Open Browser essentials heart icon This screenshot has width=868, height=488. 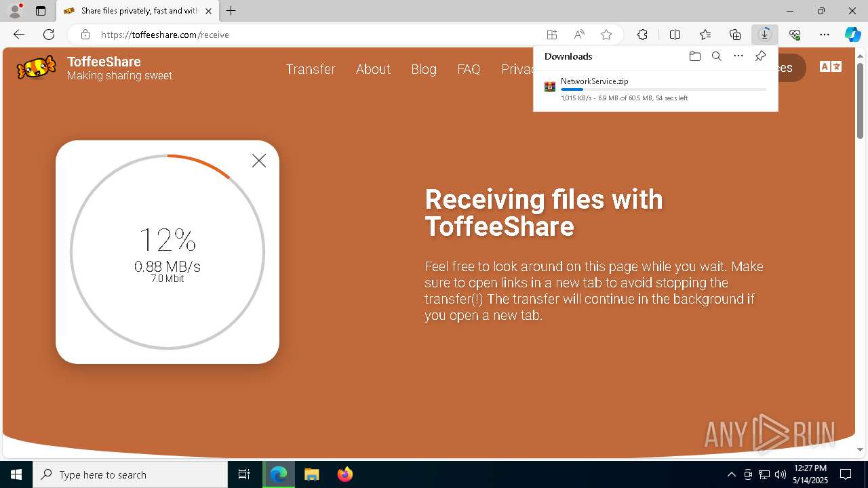pyautogui.click(x=795, y=35)
